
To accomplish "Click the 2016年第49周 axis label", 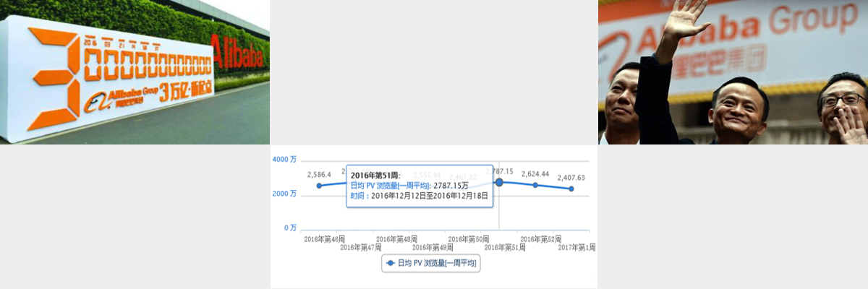I will click(433, 248).
